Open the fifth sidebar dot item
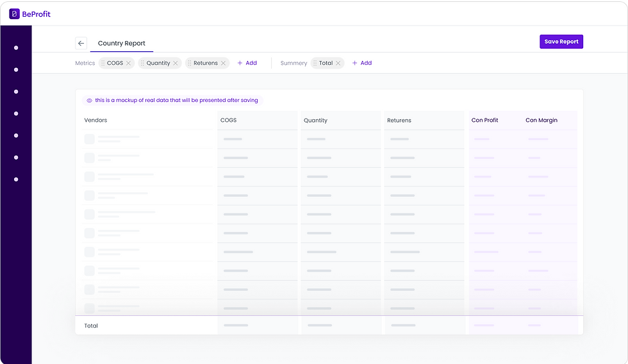Screen dimensions: 628x364 tap(16, 135)
